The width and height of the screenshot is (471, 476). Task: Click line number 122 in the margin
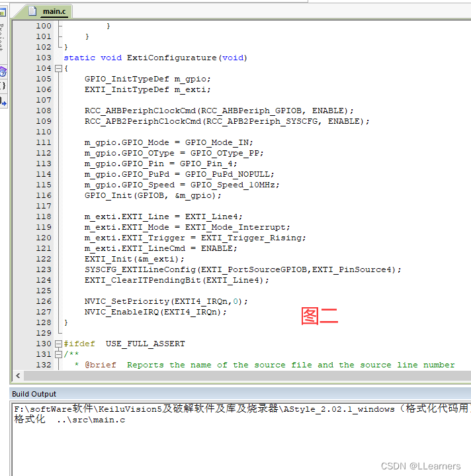tap(43, 259)
